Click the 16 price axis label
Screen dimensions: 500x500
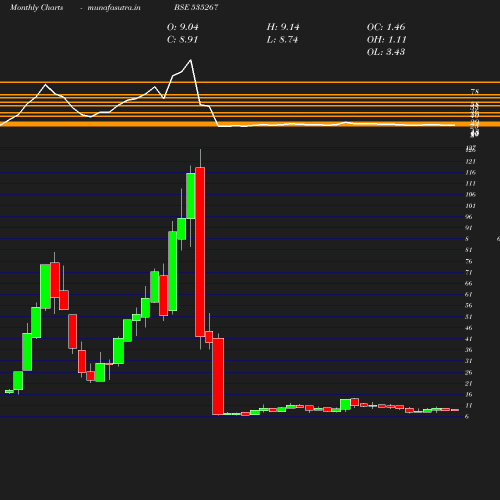[469, 395]
